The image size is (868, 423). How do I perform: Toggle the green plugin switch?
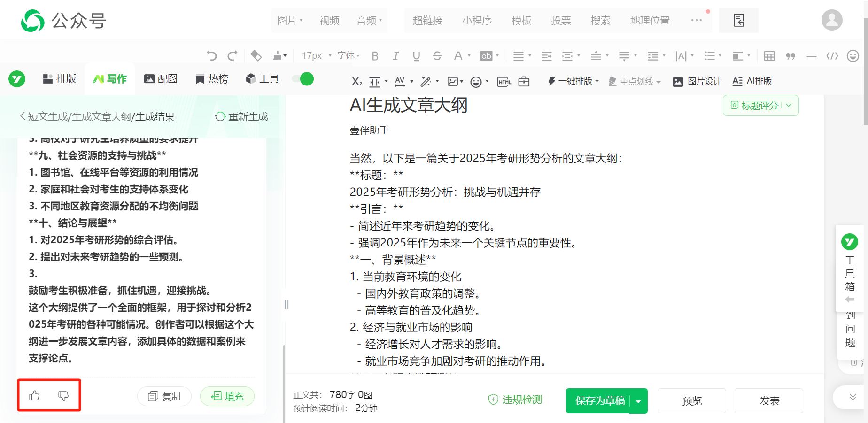point(302,79)
